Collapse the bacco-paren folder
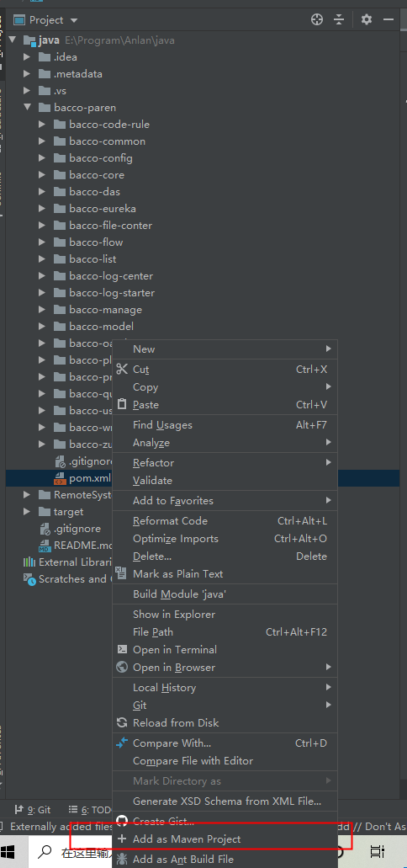The image size is (407, 868). [27, 108]
